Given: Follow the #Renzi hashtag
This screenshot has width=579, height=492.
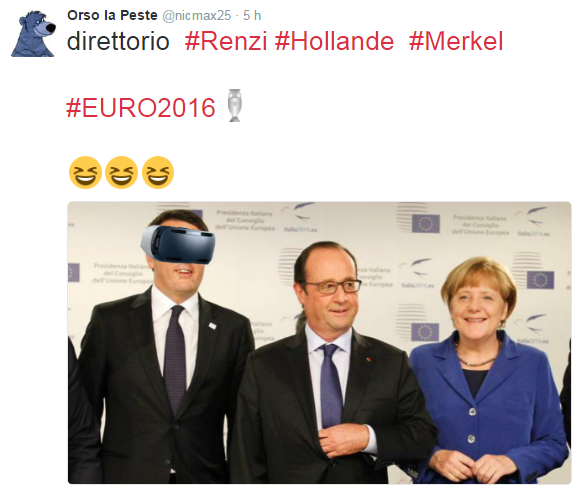Looking at the screenshot, I should tap(226, 41).
